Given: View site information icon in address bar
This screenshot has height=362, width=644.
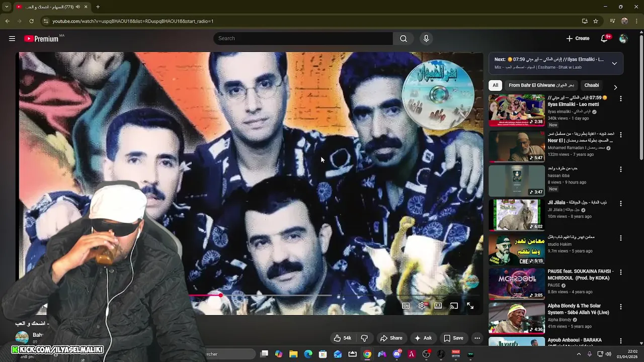Looking at the screenshot, I should pos(46,21).
